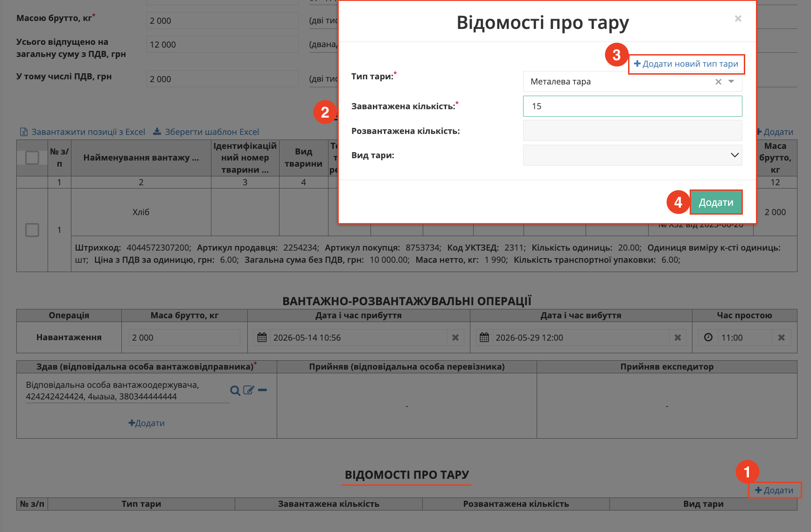Click the Навантаження Маса брутто field

(184, 337)
